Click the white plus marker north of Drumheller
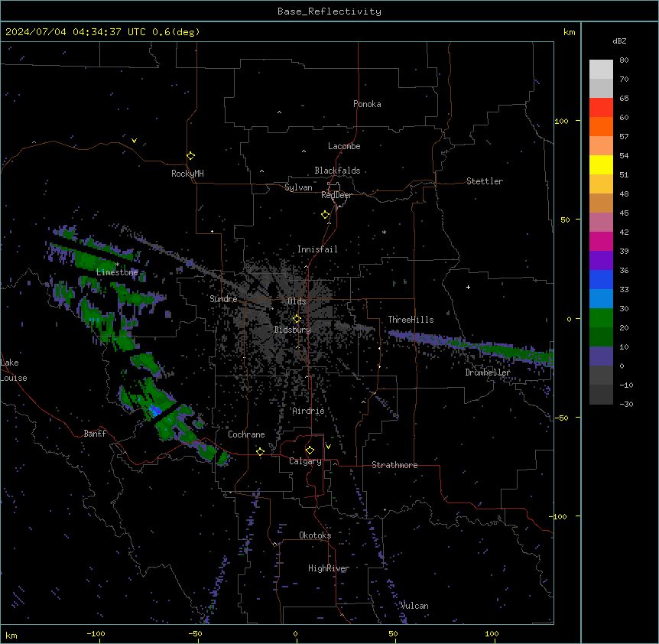This screenshot has width=659, height=644. point(468,287)
